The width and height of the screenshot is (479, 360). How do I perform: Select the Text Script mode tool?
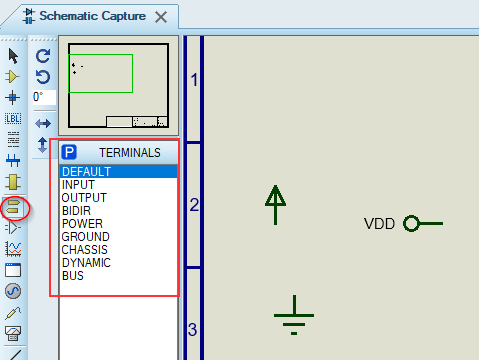(13, 139)
